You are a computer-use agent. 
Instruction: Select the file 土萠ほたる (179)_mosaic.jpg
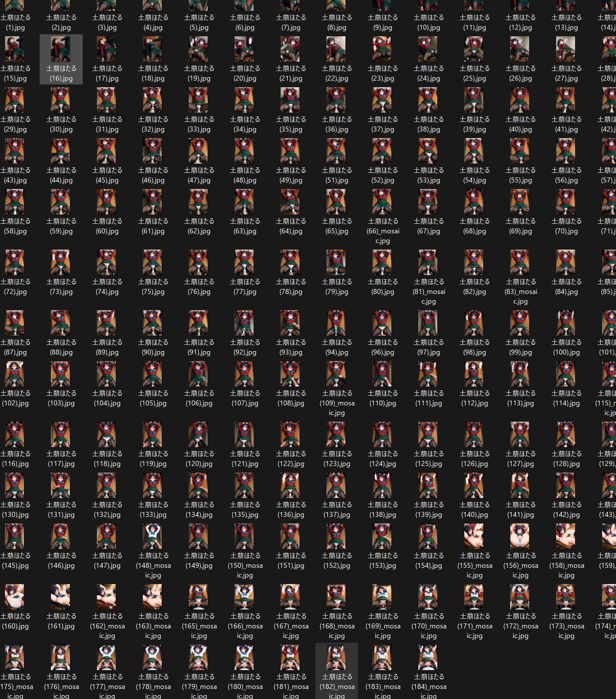199,672
